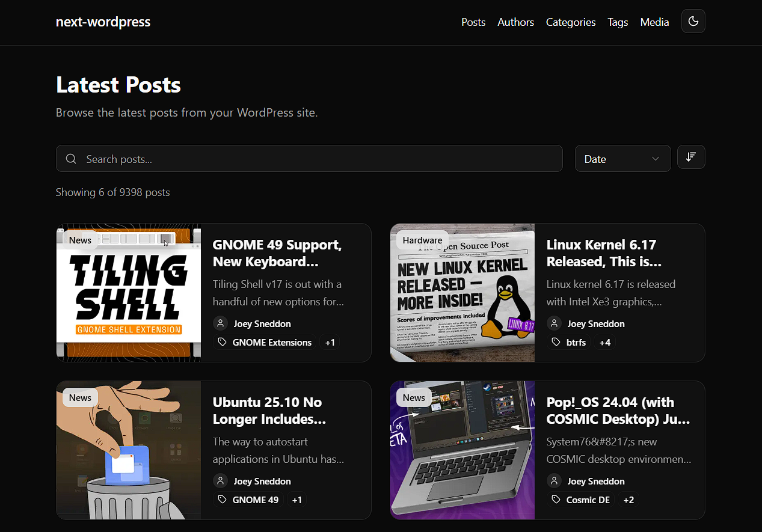The width and height of the screenshot is (762, 532).
Task: Click Joey Sneddon on the Pop!_OS card
Action: click(596, 481)
